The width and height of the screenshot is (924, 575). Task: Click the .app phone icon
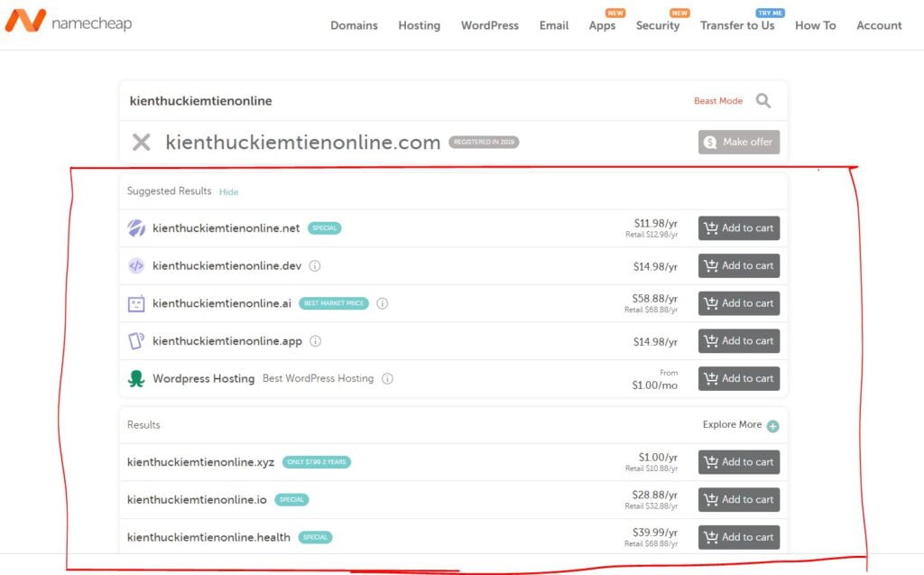136,341
